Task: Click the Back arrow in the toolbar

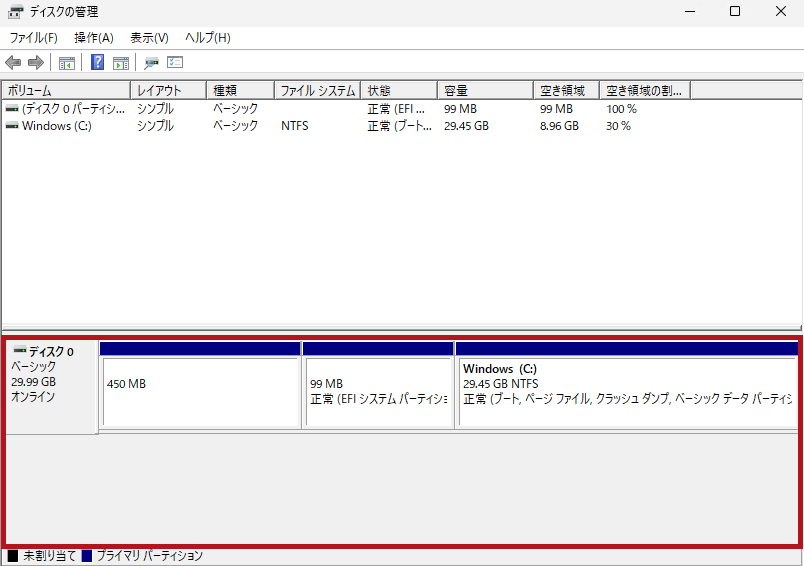Action: coord(13,63)
